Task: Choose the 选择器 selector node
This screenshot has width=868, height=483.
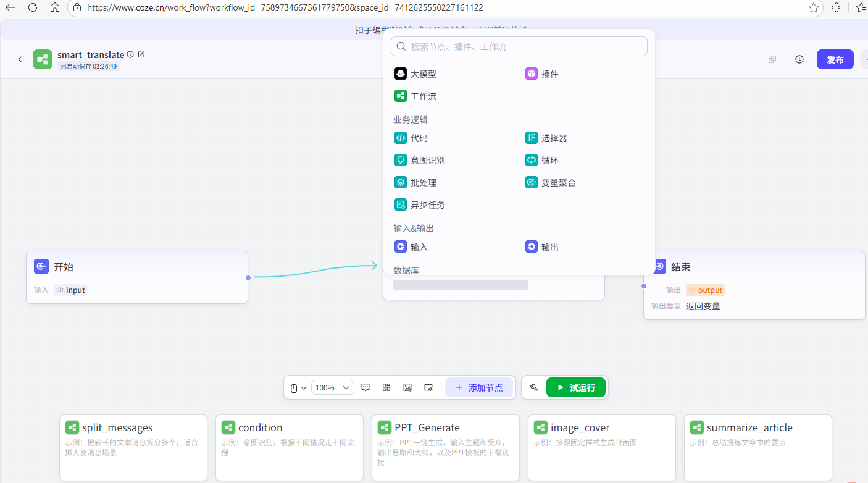Action: point(546,138)
